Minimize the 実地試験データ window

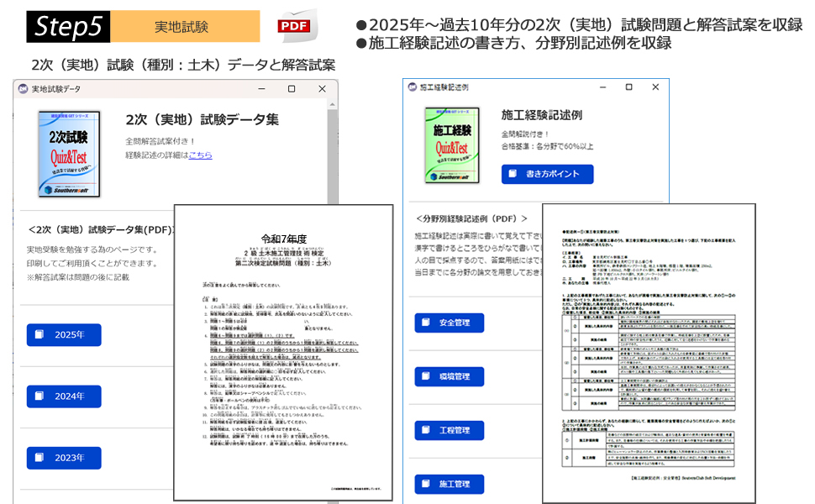[261, 89]
